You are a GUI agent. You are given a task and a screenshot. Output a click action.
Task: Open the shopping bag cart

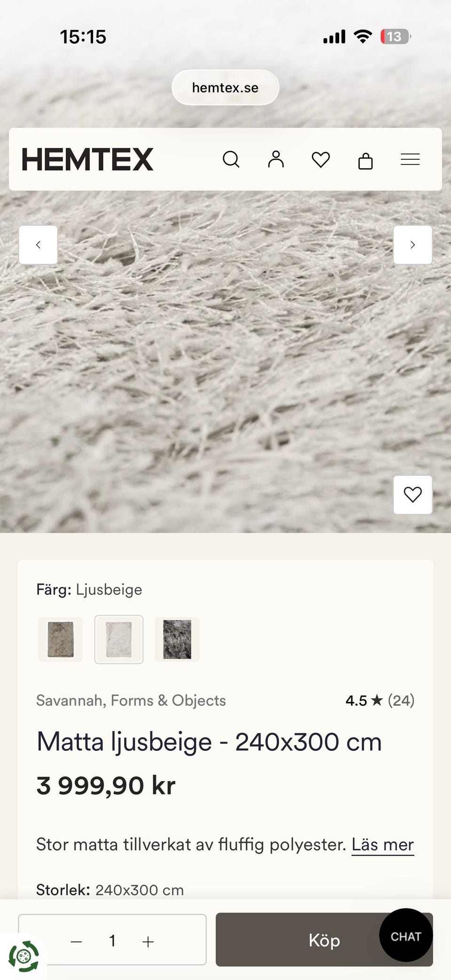coord(365,160)
